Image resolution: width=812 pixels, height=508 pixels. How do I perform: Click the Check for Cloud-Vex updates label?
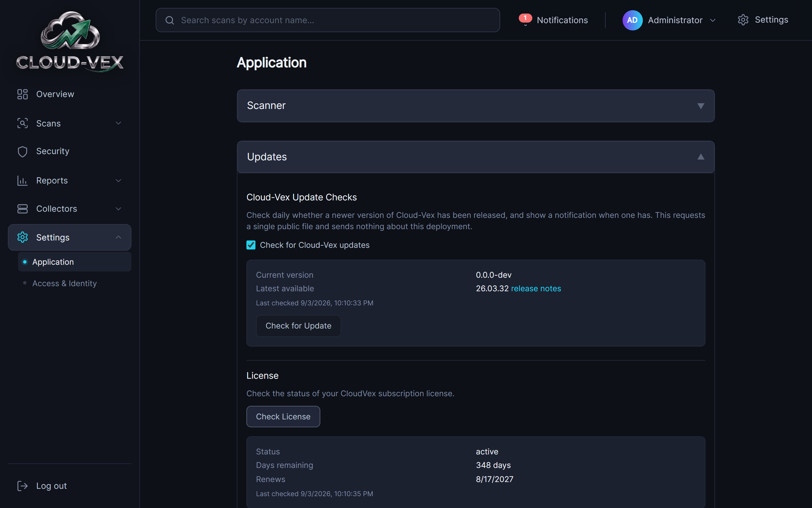314,245
